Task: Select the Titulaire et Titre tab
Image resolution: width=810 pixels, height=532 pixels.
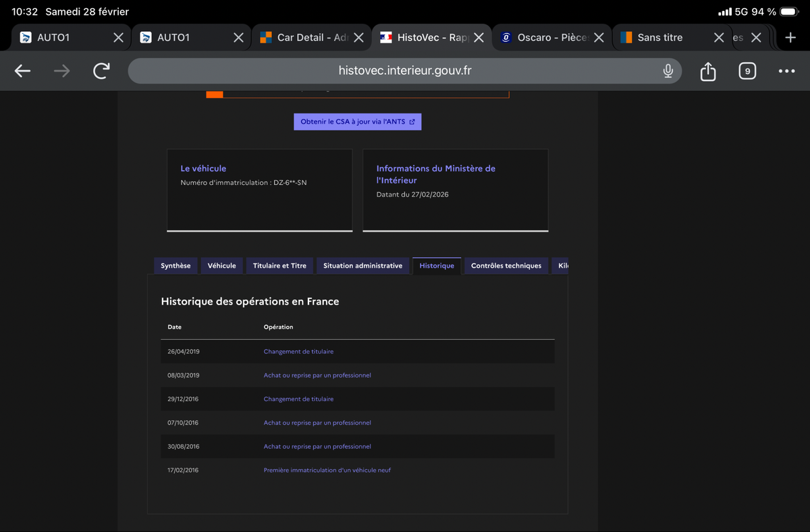Action: [279, 266]
